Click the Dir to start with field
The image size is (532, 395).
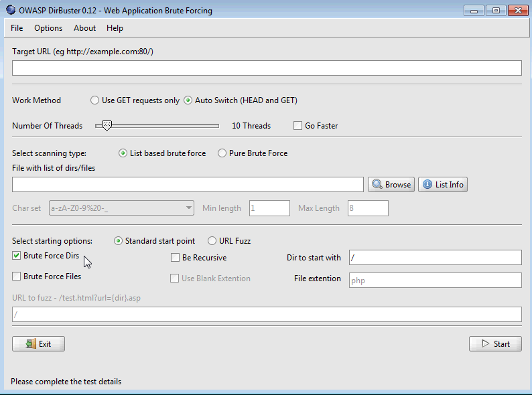(x=436, y=258)
